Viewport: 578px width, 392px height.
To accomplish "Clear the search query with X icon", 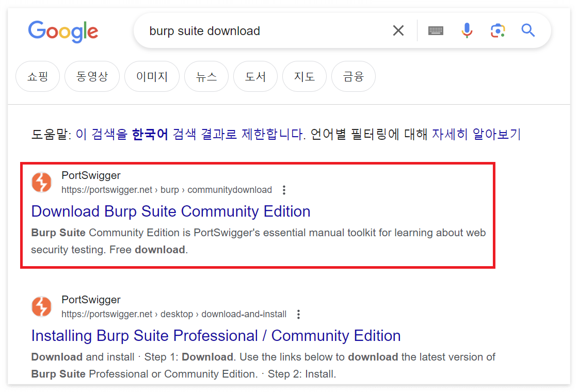I will point(398,30).
